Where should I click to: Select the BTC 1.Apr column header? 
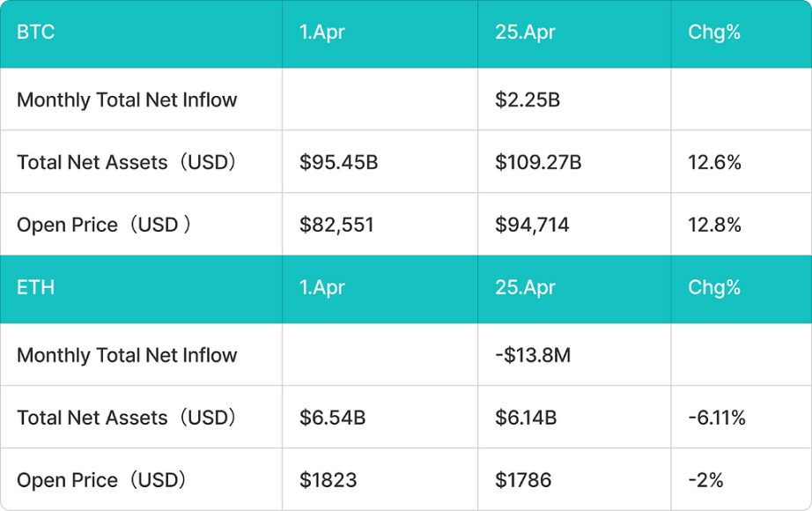pyautogui.click(x=380, y=33)
